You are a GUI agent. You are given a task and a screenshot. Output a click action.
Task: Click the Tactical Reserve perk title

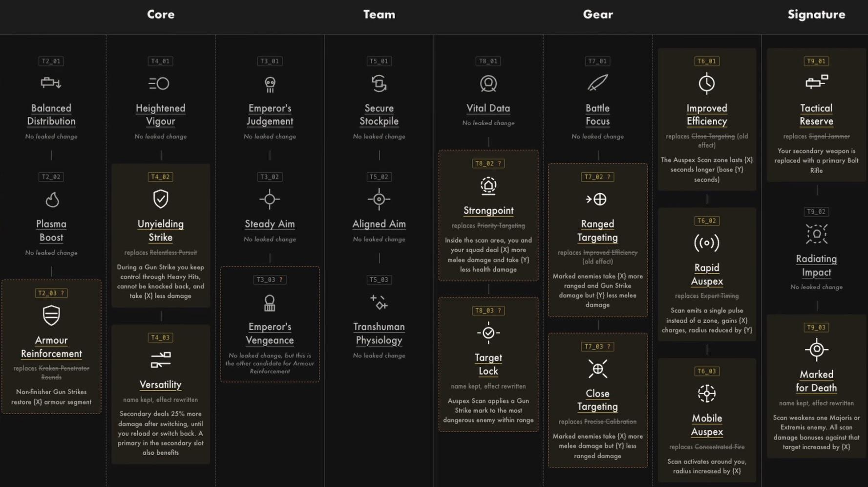(x=816, y=114)
